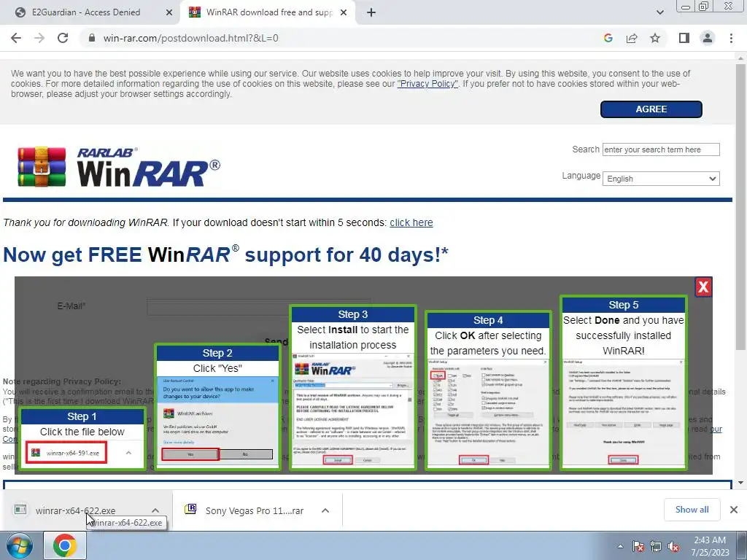Click the 'click here' download link

411,222
